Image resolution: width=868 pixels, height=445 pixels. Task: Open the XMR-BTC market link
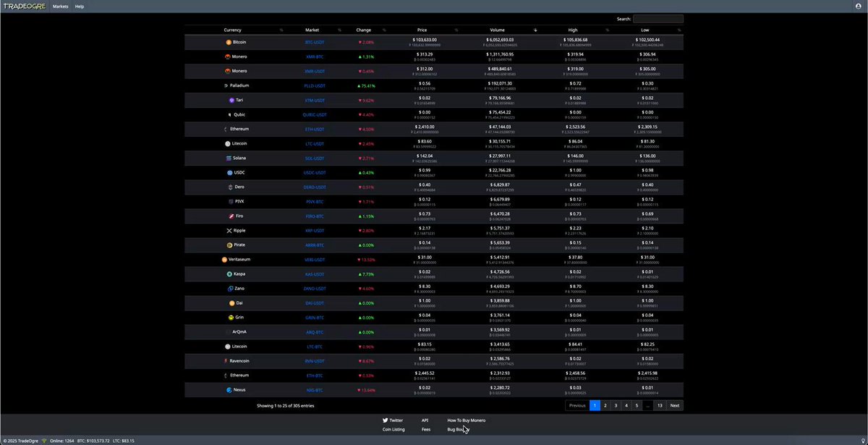coord(315,56)
